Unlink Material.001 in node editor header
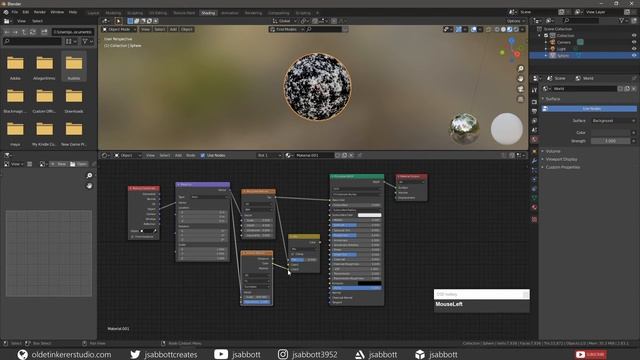Image resolution: width=640 pixels, height=360 pixels. (351, 156)
